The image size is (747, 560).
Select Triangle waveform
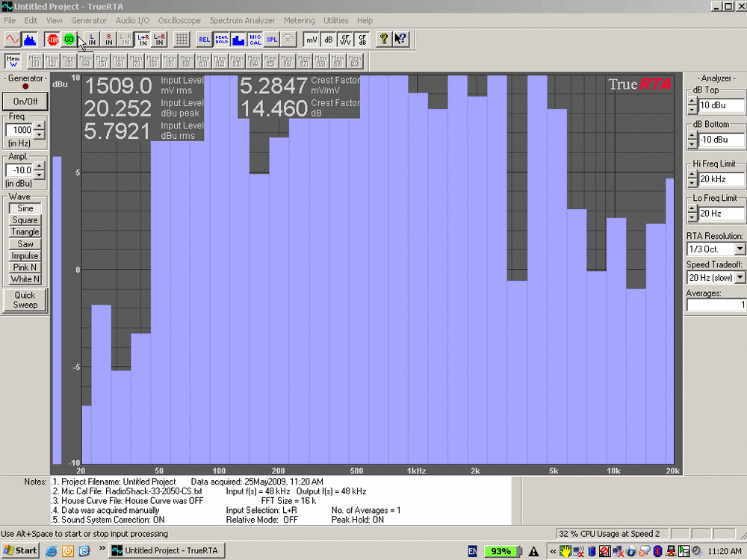tap(25, 232)
